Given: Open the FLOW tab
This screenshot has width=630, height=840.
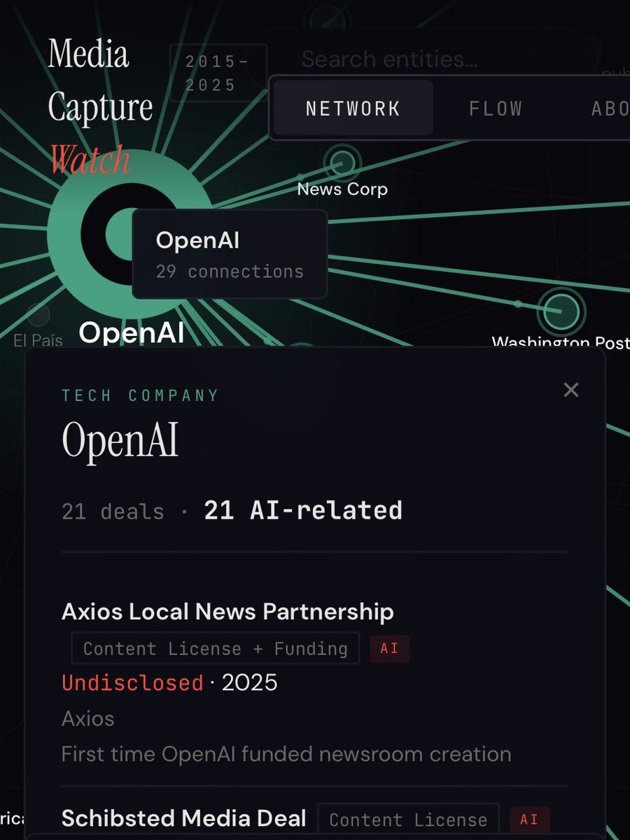Looking at the screenshot, I should 496,108.
